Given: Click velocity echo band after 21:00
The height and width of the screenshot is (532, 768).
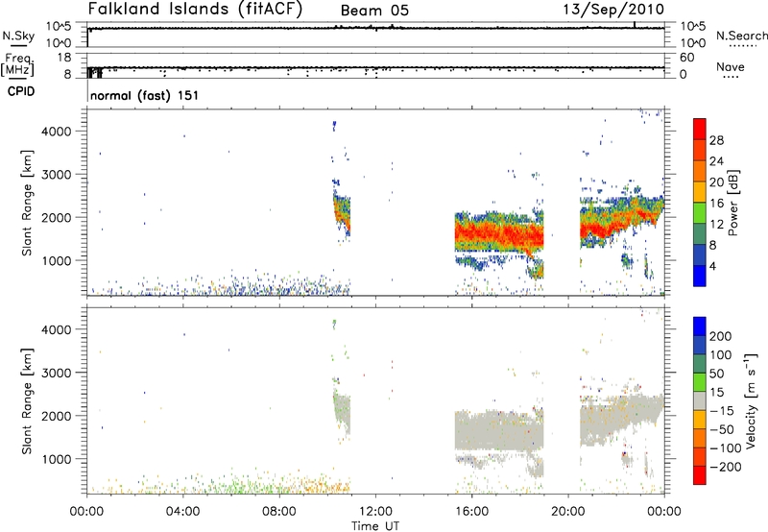Looking at the screenshot, I should pyautogui.click(x=622, y=419).
